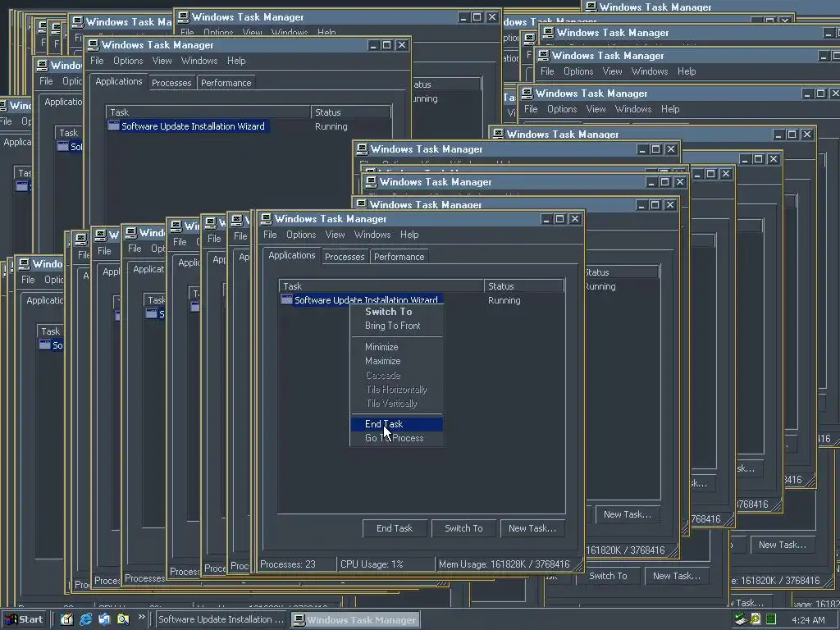840x630 pixels.
Task: Select Applications tab in the front window
Action: tap(291, 256)
